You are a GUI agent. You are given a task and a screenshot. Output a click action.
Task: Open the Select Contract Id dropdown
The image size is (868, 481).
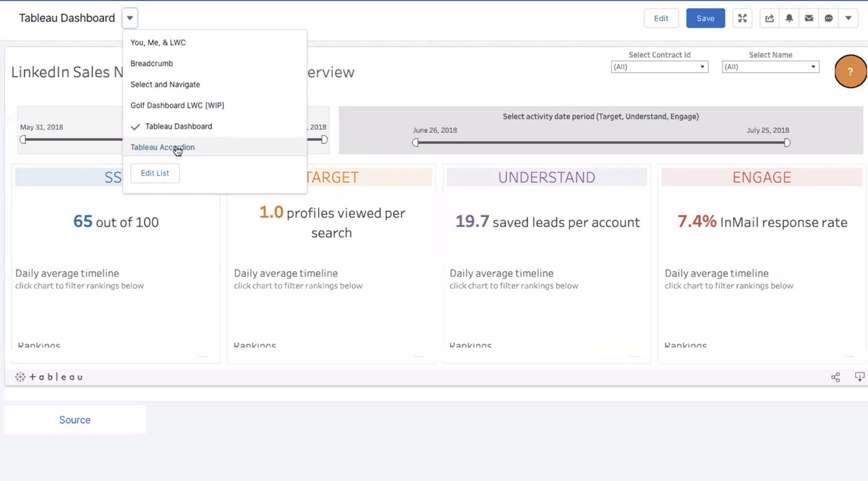point(660,67)
